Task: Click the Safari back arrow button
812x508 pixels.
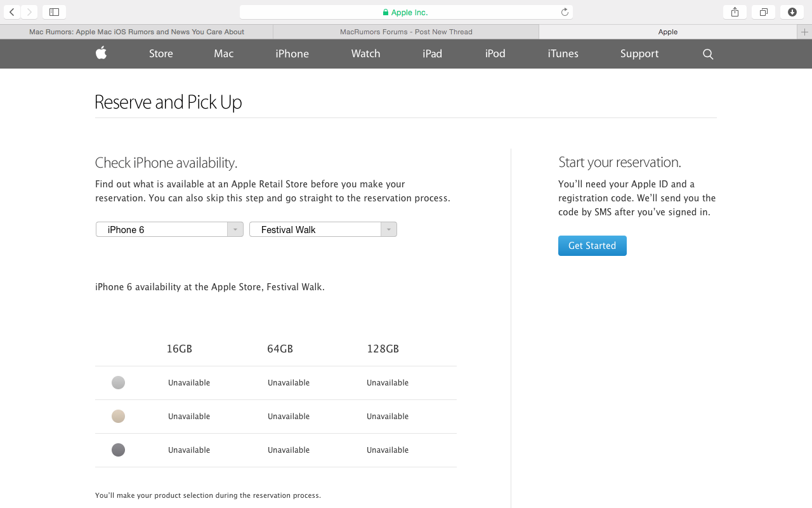Action: [11, 12]
